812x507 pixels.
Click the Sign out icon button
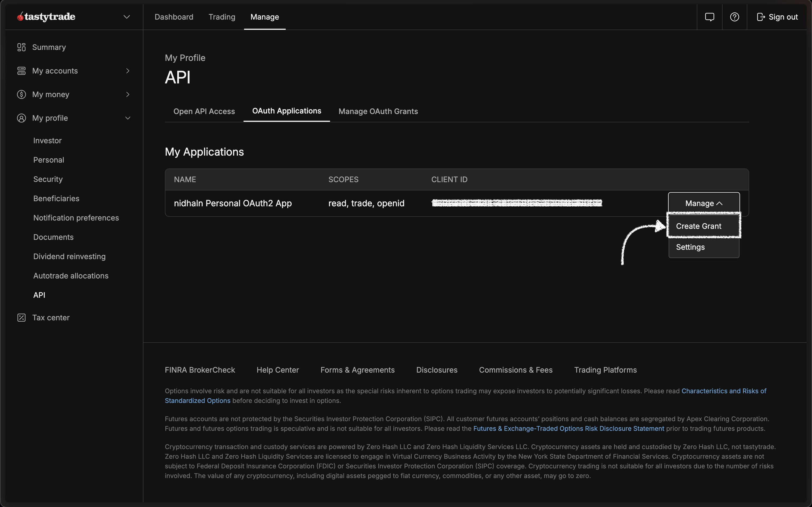(761, 17)
